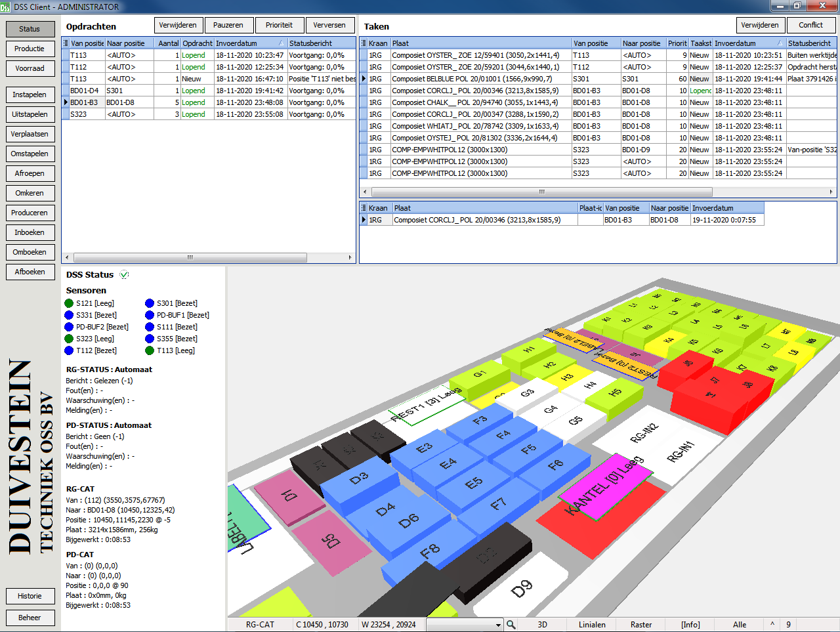Image resolution: width=840 pixels, height=632 pixels.
Task: Click the green DSS Status checkmark icon
Action: coord(123,274)
